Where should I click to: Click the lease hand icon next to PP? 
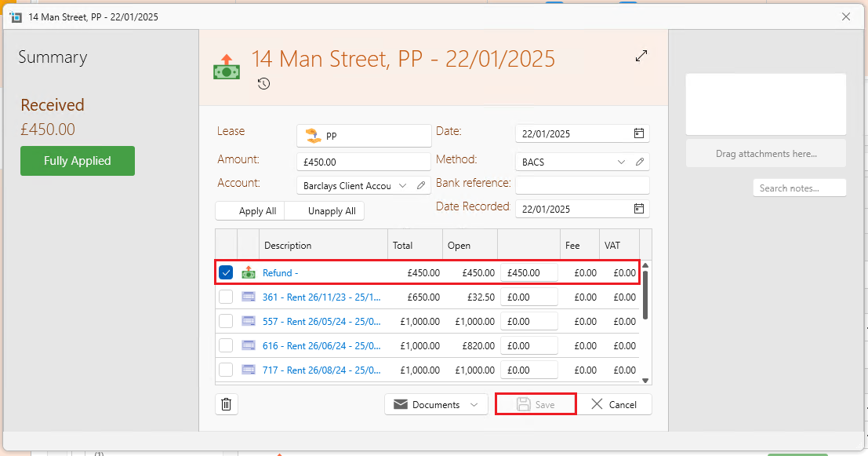(314, 136)
